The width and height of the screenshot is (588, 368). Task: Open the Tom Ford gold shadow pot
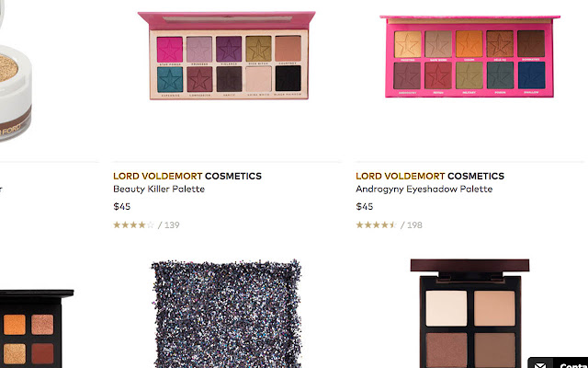click(x=15, y=81)
